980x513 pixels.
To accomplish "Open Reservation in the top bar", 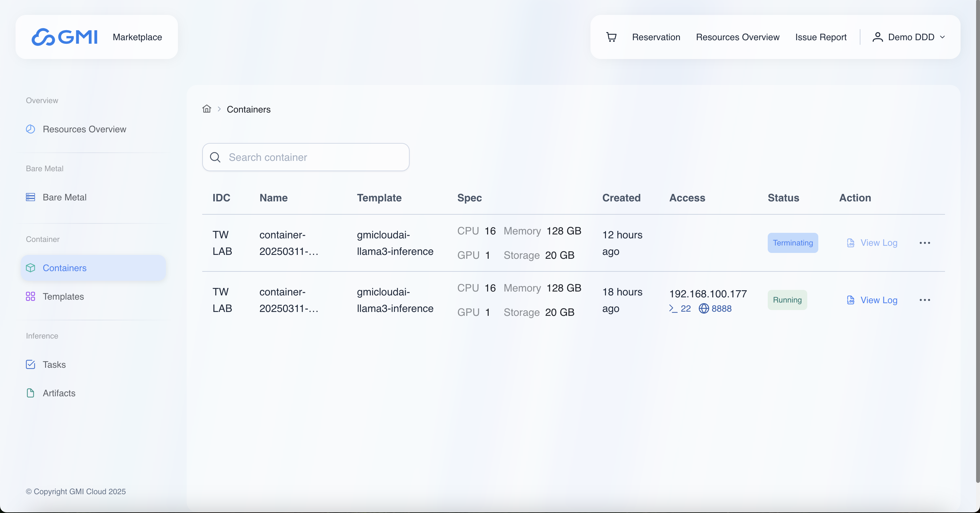I will tap(656, 37).
